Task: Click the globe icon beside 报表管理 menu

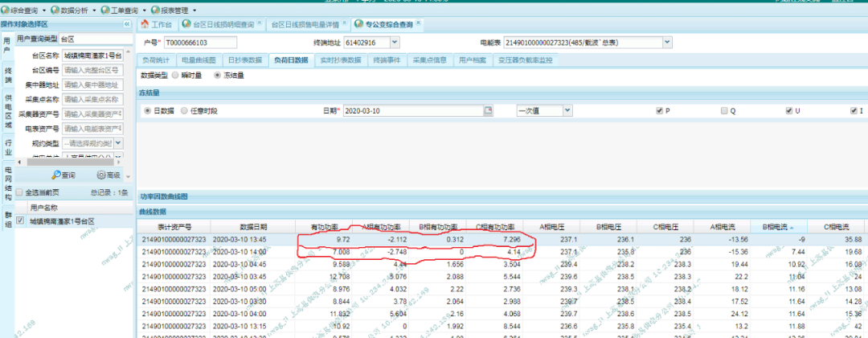Action: 155,10
